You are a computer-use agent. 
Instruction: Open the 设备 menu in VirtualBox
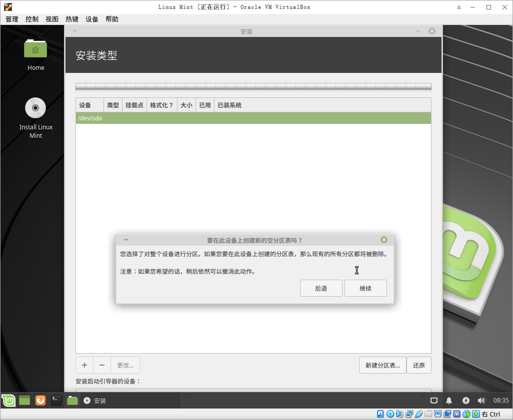coord(92,19)
